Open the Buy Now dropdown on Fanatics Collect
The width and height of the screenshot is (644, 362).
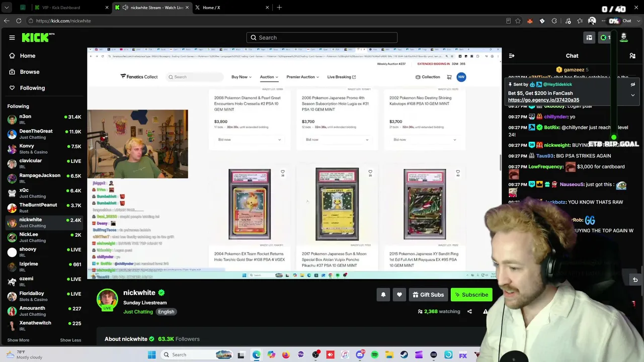[x=241, y=77]
